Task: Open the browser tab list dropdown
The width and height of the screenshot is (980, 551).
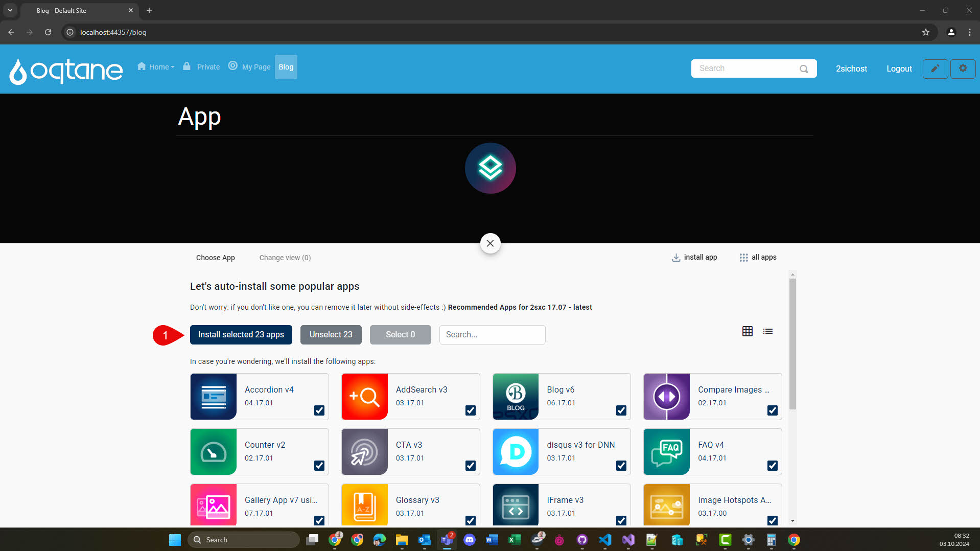Action: [10, 10]
